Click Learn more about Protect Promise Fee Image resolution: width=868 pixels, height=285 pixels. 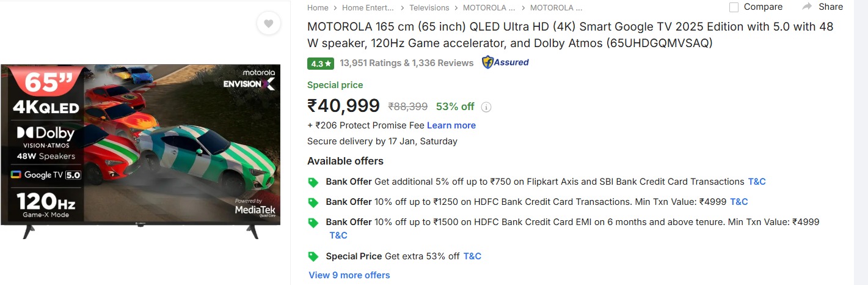click(x=451, y=125)
